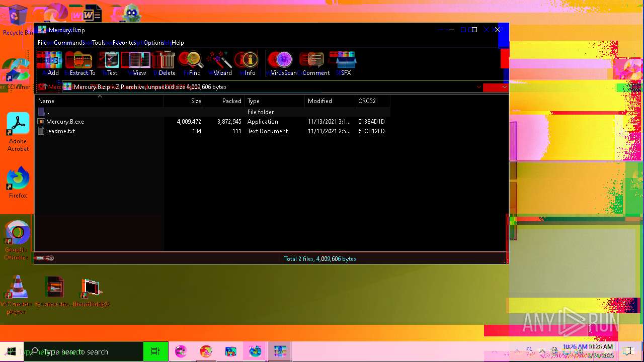Image resolution: width=644 pixels, height=362 pixels.
Task: Click the 'Text Document' type cell
Action: click(268, 131)
